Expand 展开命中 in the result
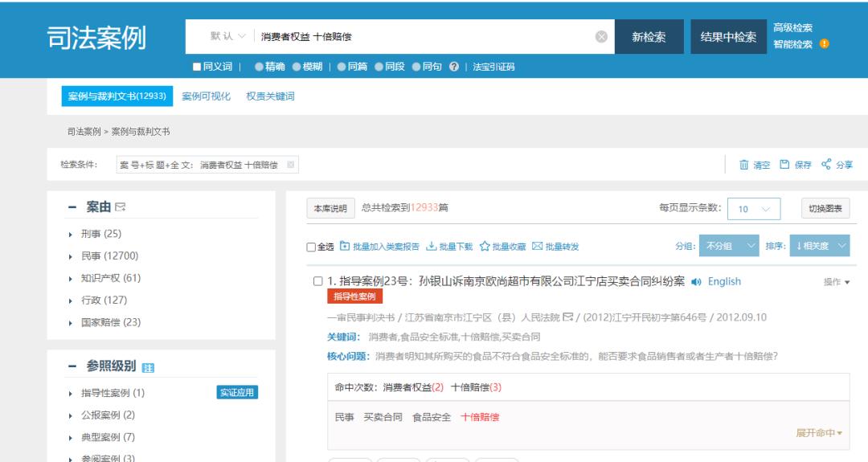 tap(819, 433)
